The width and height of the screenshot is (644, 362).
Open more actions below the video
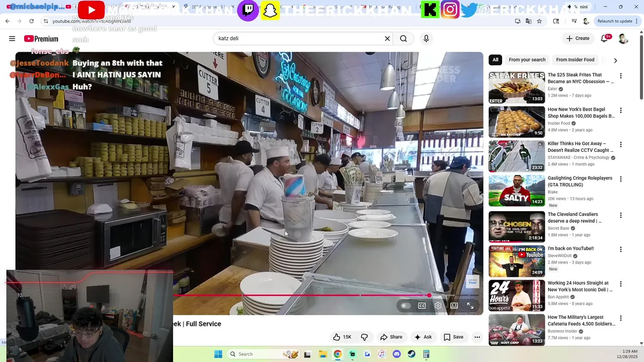pyautogui.click(x=477, y=337)
